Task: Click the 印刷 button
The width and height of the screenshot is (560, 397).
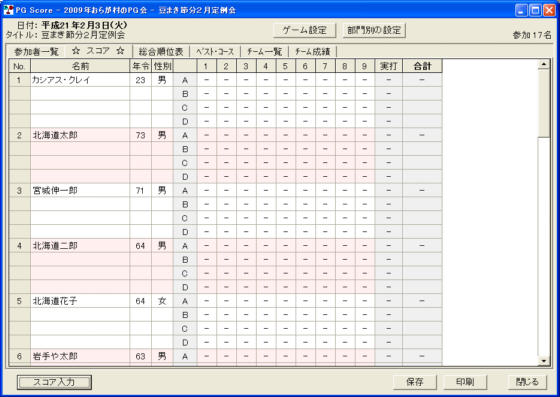Action: (465, 382)
